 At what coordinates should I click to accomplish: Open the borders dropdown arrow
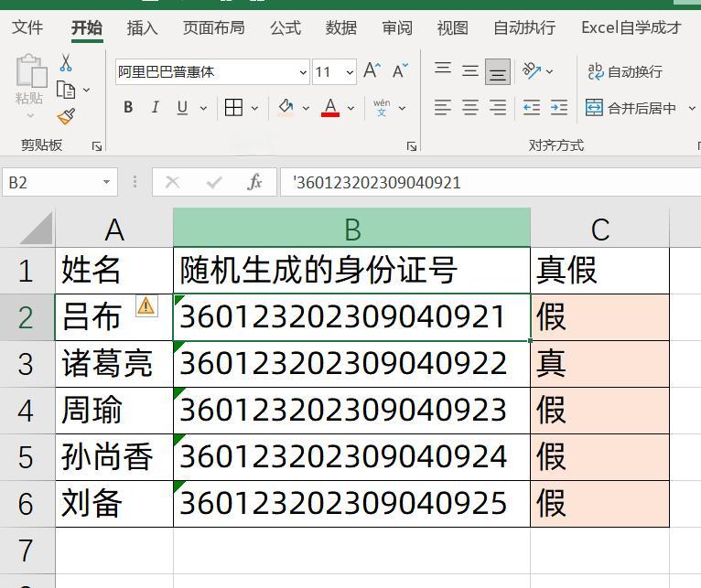[254, 108]
